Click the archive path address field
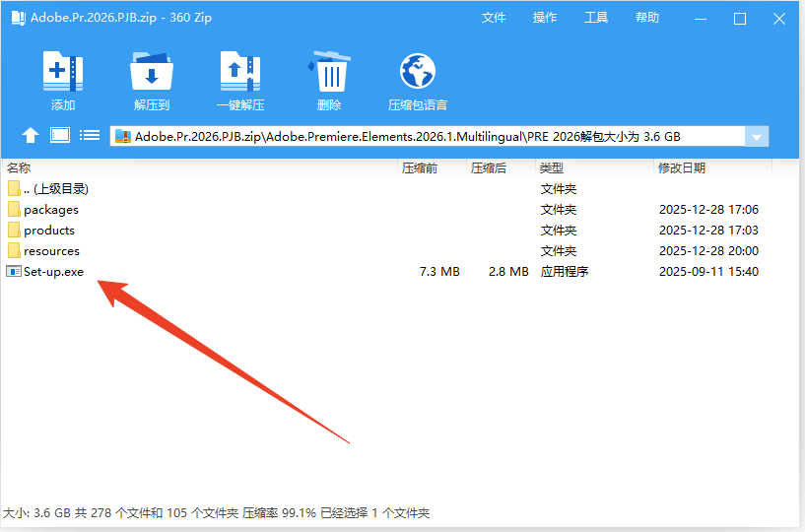This screenshot has width=805, height=532. point(428,137)
